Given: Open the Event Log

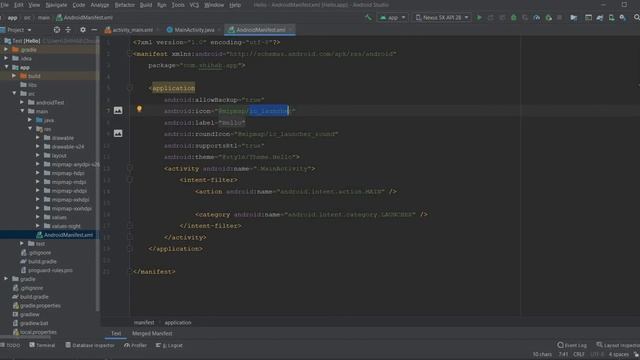Looking at the screenshot, I should point(572,345).
